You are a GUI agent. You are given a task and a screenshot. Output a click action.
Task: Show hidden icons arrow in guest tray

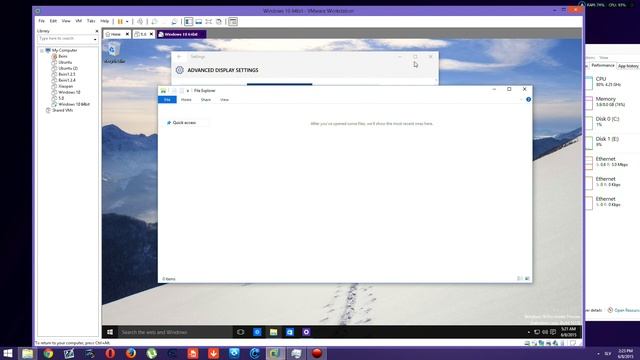pos(529,332)
